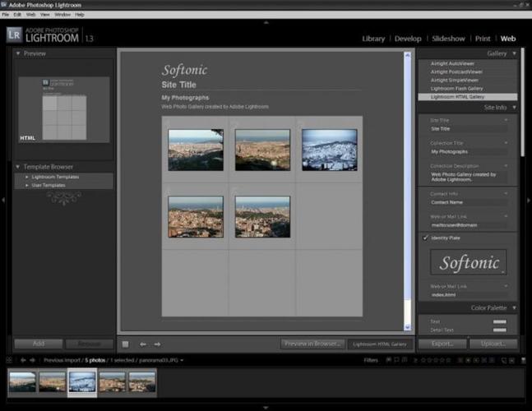Screen dimensions: 532x411
Task: Open the filmstrip source path dropdown
Action: point(182,360)
